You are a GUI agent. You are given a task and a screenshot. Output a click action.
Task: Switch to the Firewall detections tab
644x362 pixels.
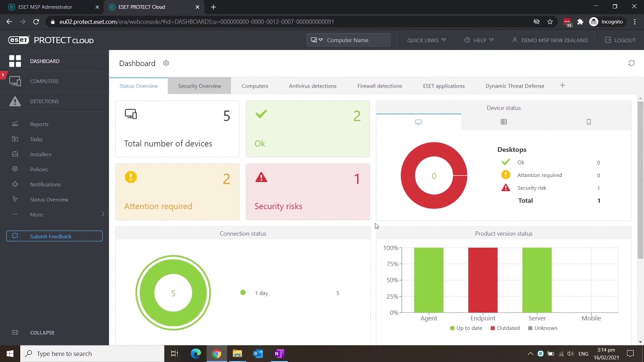[379, 86]
